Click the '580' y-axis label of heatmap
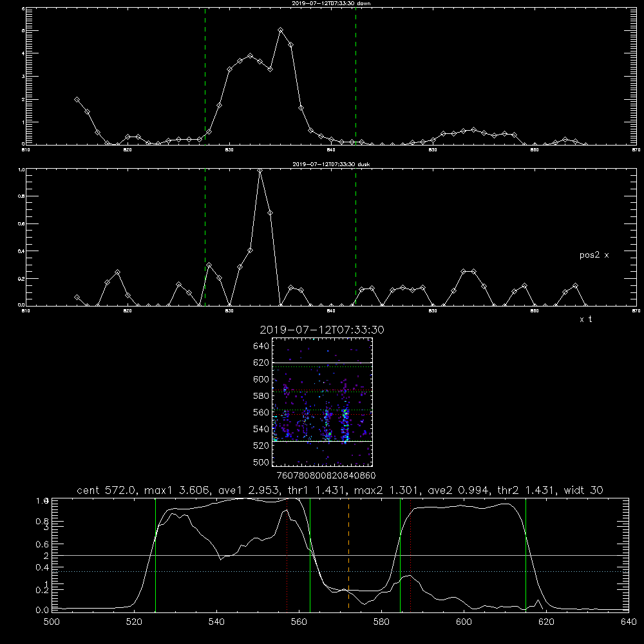Viewport: 644px width, 644px height. (x=261, y=396)
